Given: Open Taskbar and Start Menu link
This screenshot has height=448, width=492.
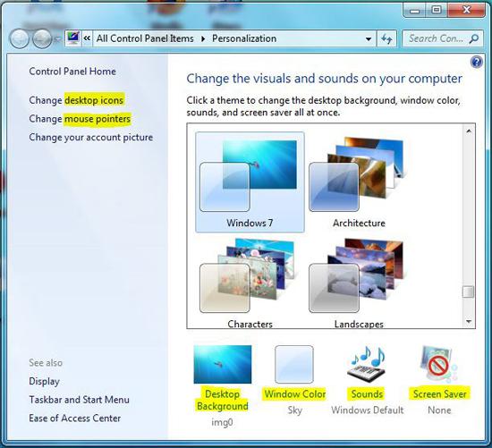Looking at the screenshot, I should [79, 400].
